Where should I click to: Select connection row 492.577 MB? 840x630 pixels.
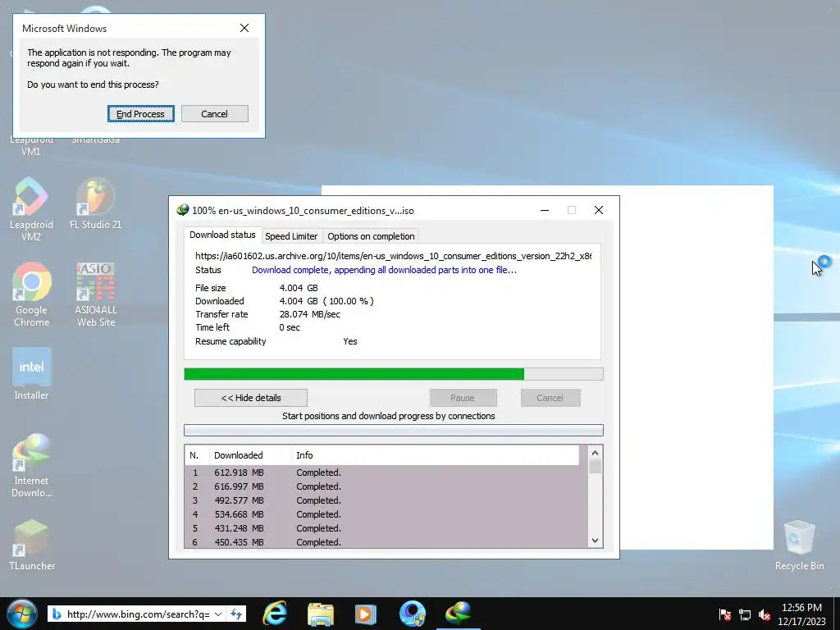click(x=386, y=500)
